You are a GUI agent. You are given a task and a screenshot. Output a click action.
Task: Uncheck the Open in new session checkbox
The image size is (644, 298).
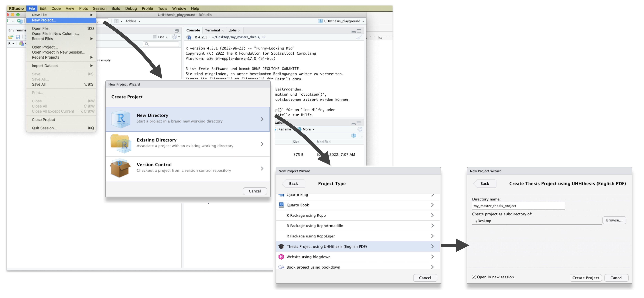coord(474,277)
